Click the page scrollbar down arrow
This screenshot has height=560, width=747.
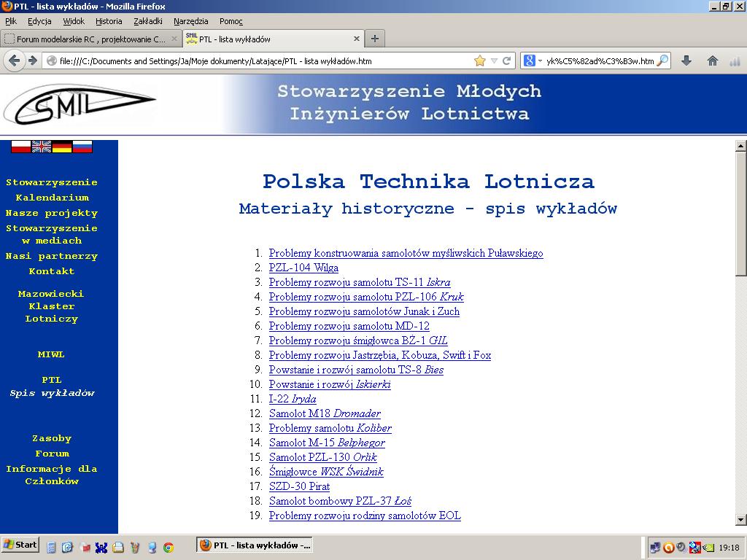coord(740,519)
